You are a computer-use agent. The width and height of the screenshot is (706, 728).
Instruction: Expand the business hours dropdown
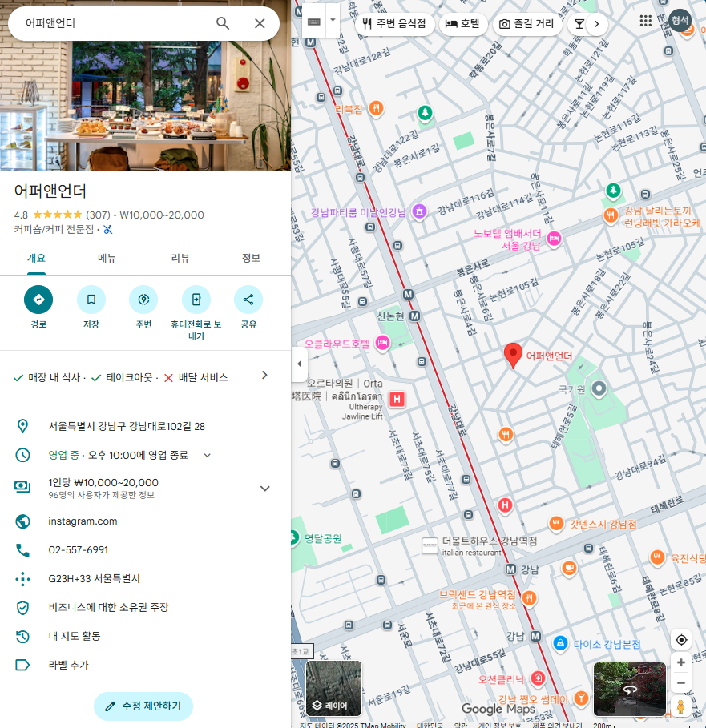[x=208, y=456]
